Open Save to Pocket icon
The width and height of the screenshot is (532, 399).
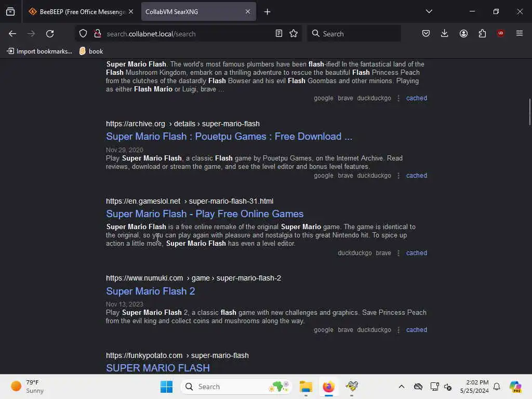[426, 34]
